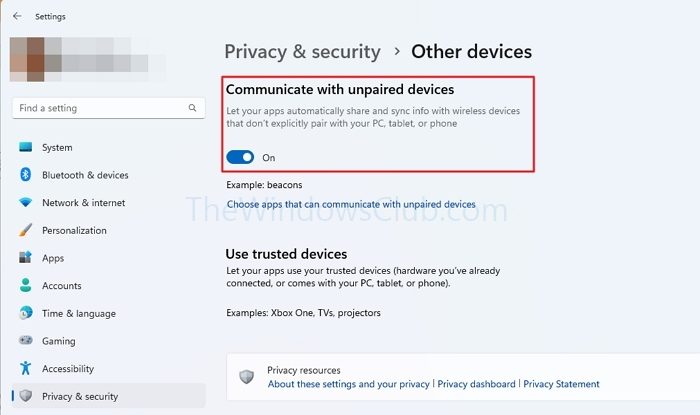Open Choose apps that can communicate link
This screenshot has height=415, width=700.
click(351, 204)
